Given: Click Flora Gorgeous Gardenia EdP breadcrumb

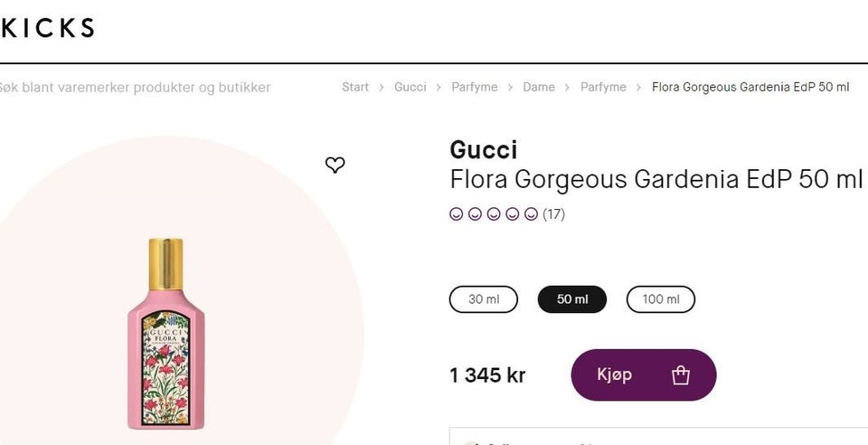Looking at the screenshot, I should [x=750, y=87].
